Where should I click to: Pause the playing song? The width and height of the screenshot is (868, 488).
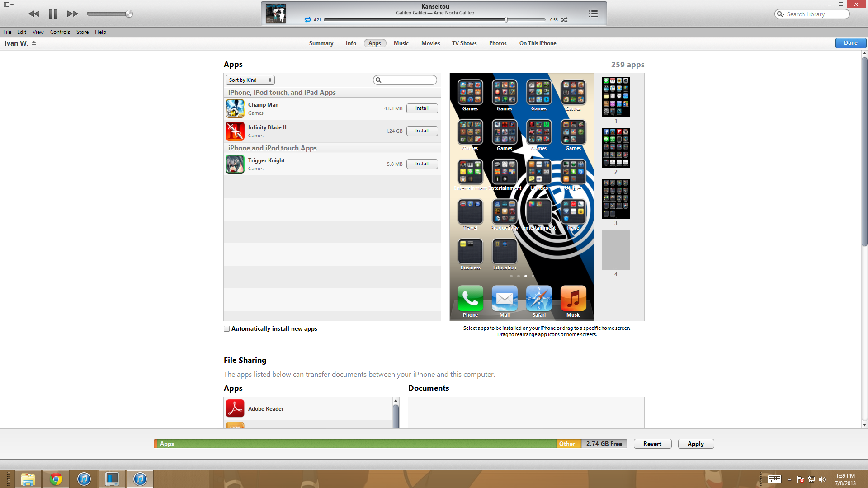click(53, 14)
